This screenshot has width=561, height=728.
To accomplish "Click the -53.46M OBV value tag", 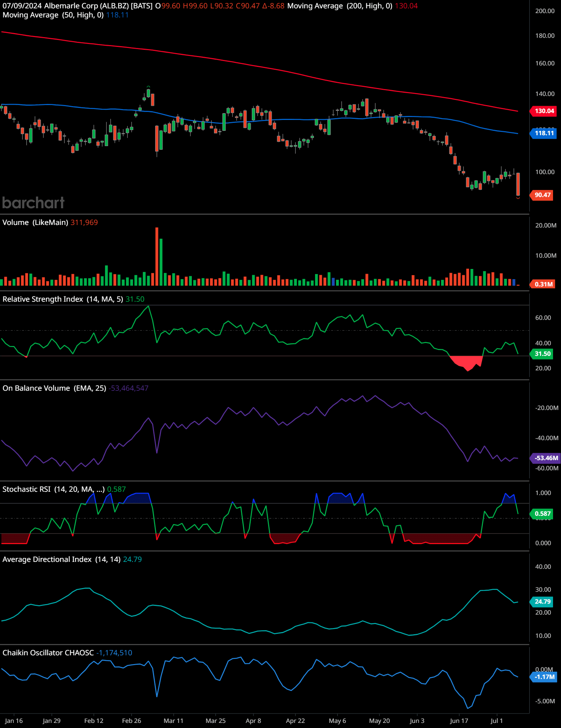I will coord(545,458).
